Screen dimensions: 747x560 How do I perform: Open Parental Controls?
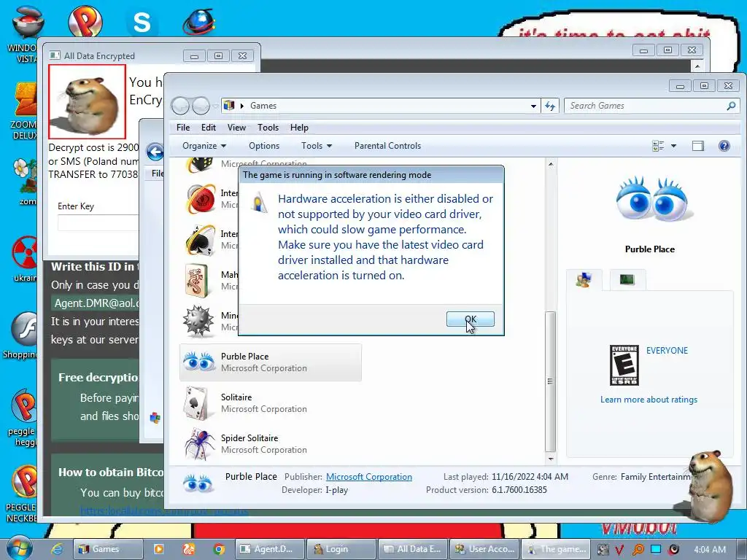[x=387, y=146]
